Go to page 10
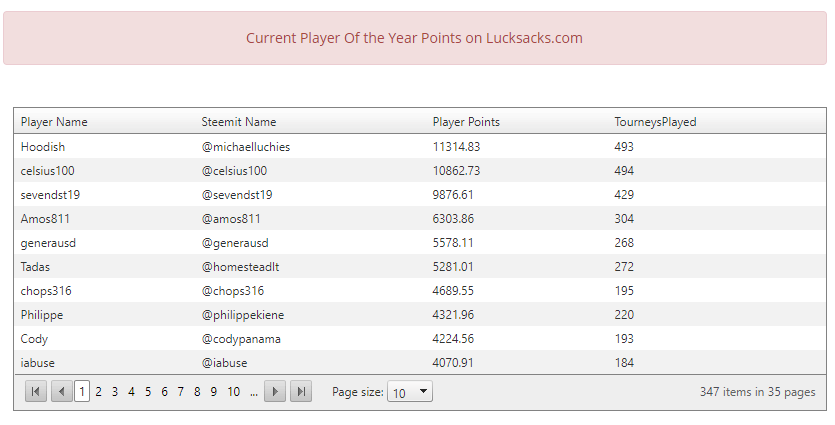 (233, 392)
